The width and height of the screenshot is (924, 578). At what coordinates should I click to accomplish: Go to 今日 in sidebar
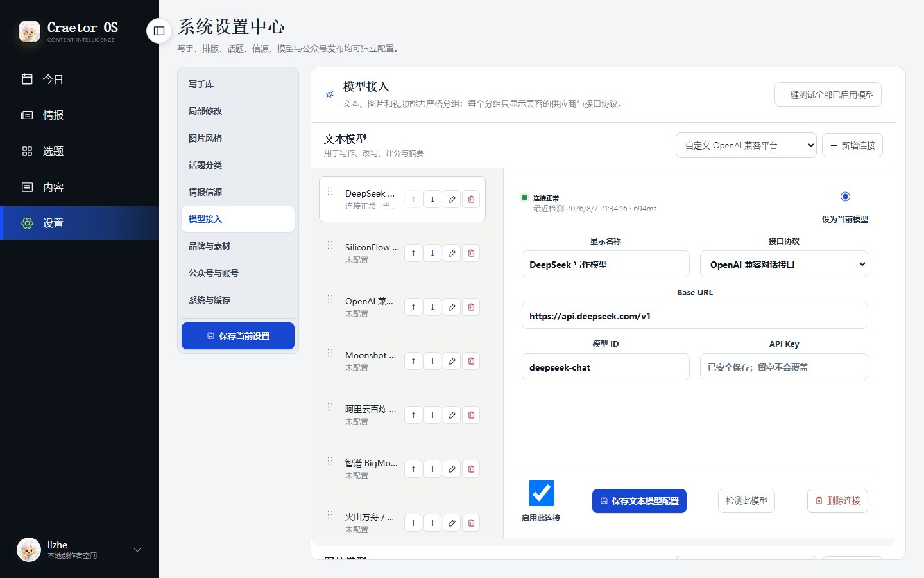(80, 79)
